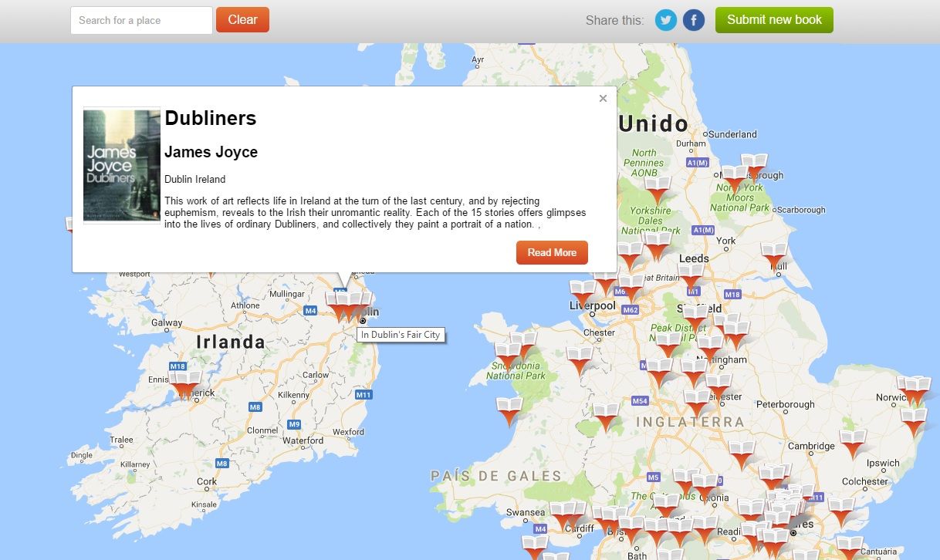Click book marker north of Yorkshire Dales label
This screenshot has width=940, height=560.
(x=658, y=191)
